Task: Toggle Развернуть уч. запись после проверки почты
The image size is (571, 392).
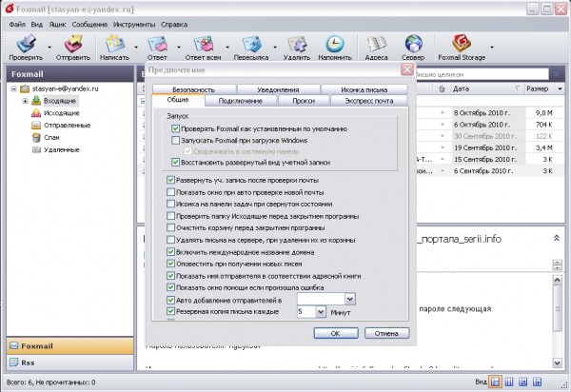Action: point(170,180)
